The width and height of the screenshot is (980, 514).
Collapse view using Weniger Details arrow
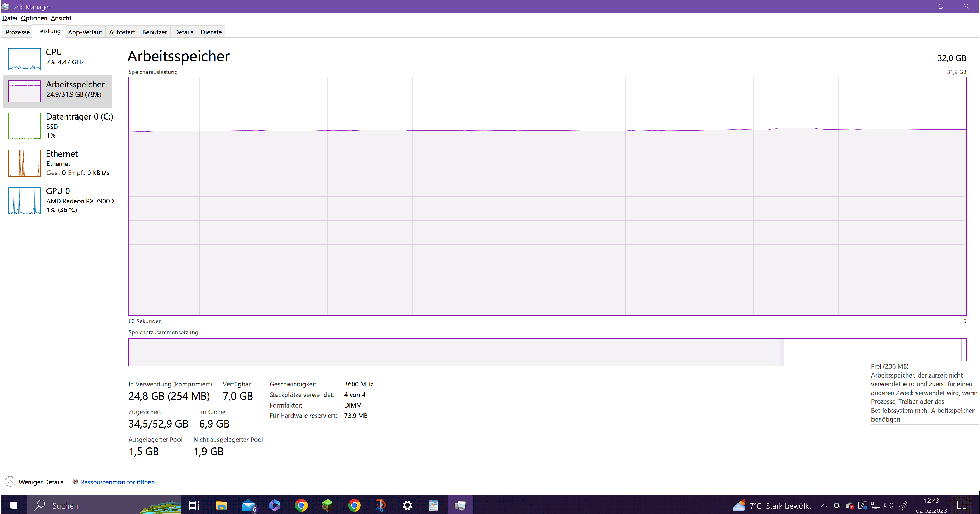10,482
